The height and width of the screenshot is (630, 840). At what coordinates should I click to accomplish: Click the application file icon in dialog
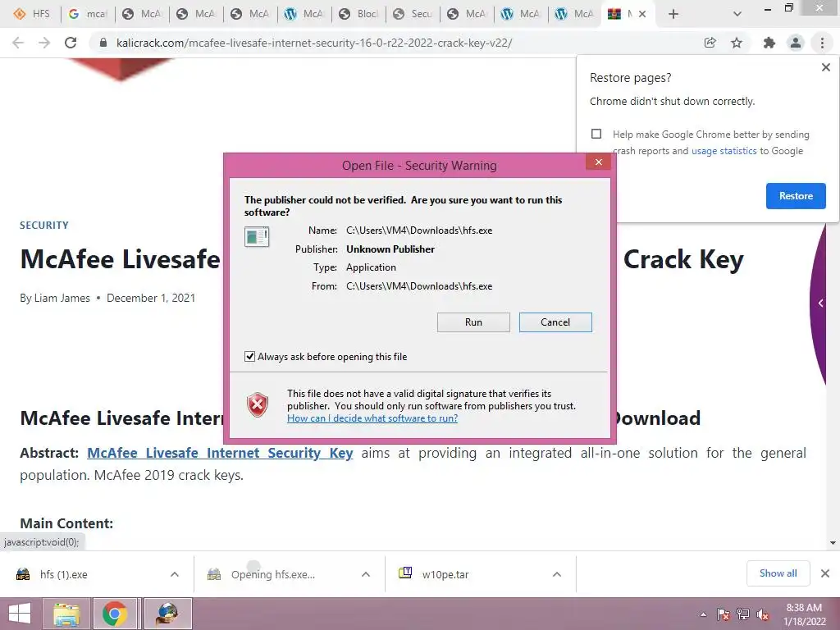point(257,236)
